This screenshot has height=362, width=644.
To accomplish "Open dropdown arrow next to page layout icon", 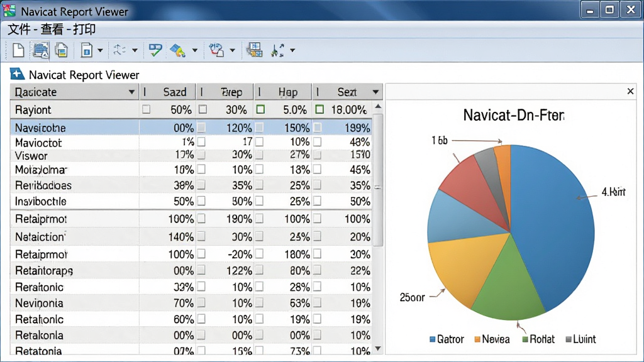I will tap(100, 50).
